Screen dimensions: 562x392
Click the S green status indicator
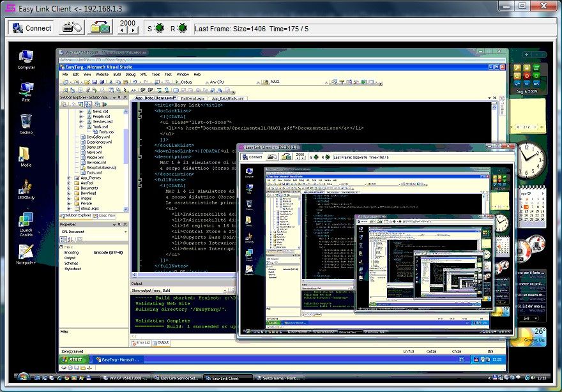(159, 28)
